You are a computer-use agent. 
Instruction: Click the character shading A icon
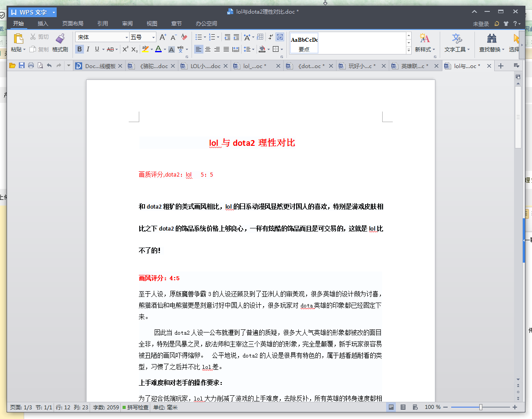172,49
